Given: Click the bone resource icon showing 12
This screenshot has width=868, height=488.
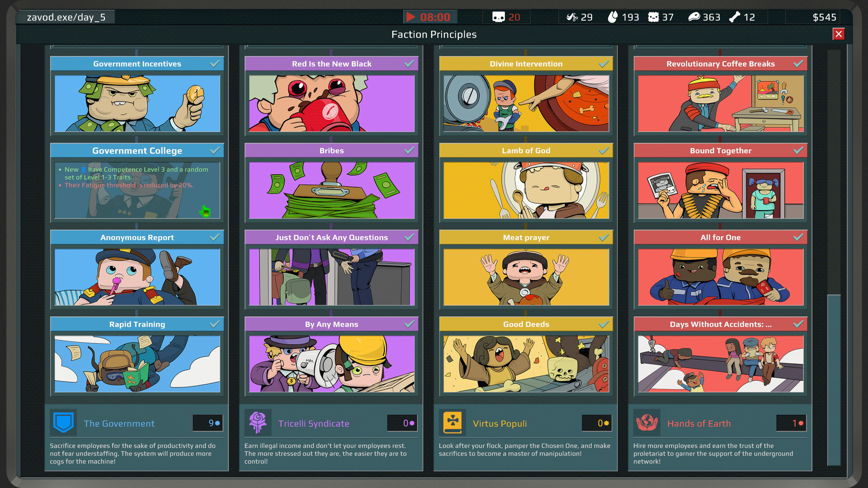Looking at the screenshot, I should [736, 17].
